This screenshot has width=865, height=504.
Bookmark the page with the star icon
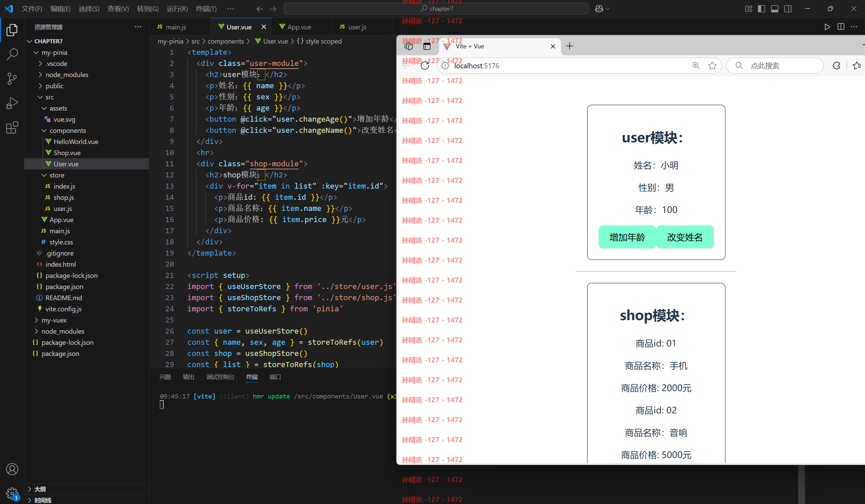(x=712, y=66)
